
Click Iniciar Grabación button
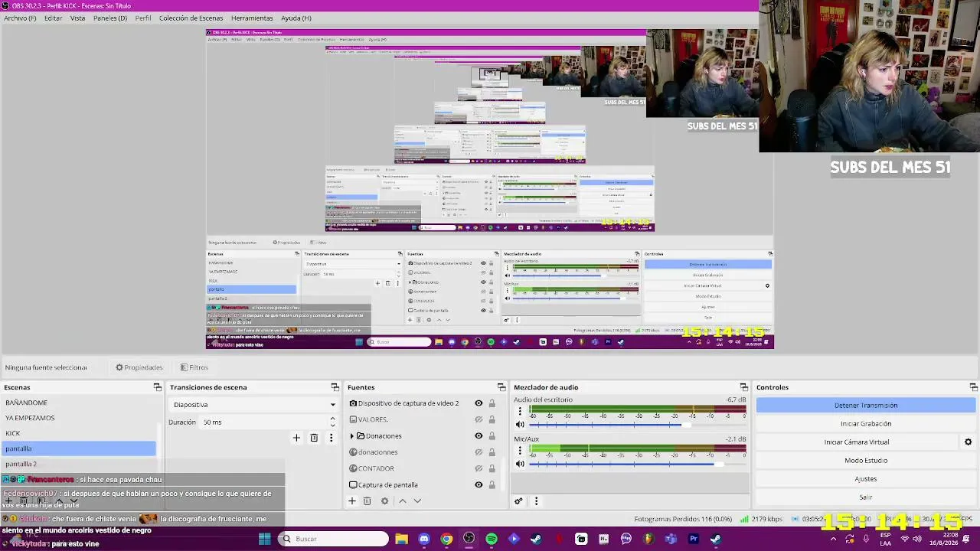coord(866,424)
